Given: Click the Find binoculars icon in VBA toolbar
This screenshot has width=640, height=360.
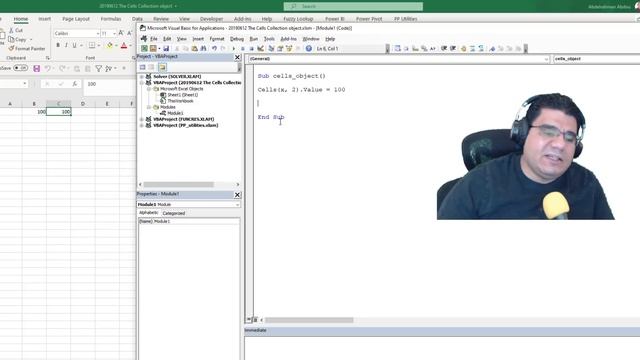Looking at the screenshot, I should (x=203, y=49).
